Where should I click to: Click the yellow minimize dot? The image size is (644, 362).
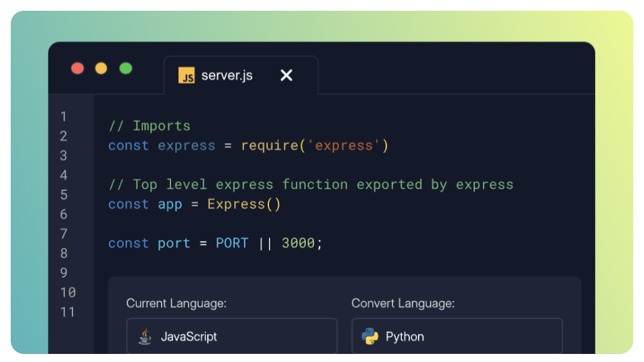101,68
